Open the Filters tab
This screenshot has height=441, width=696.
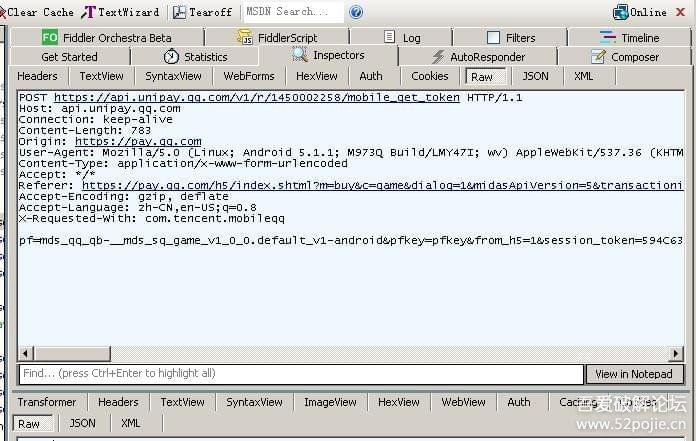(510, 38)
